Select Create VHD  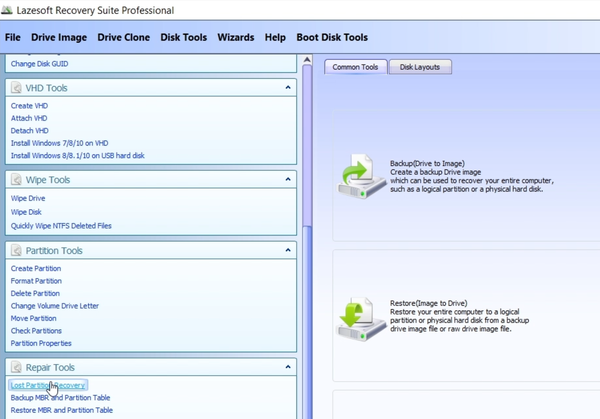[x=29, y=106]
